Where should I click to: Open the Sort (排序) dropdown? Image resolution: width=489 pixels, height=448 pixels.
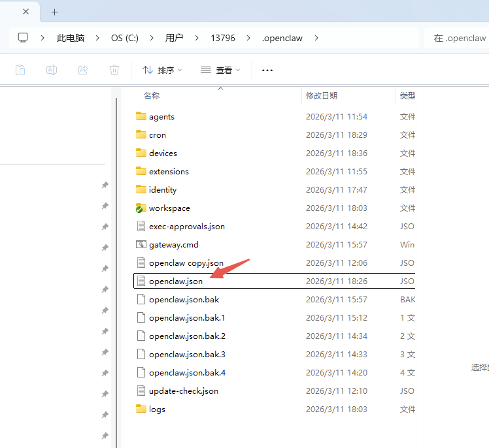(162, 70)
